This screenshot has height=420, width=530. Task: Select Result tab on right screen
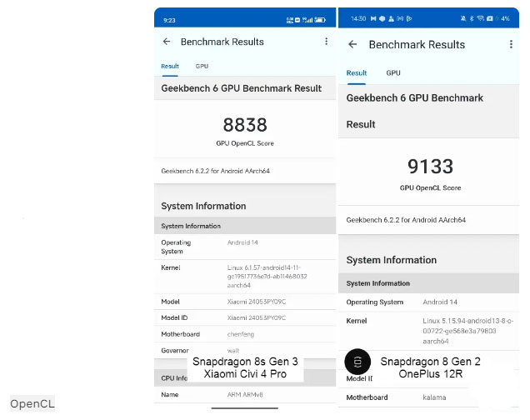coord(357,73)
